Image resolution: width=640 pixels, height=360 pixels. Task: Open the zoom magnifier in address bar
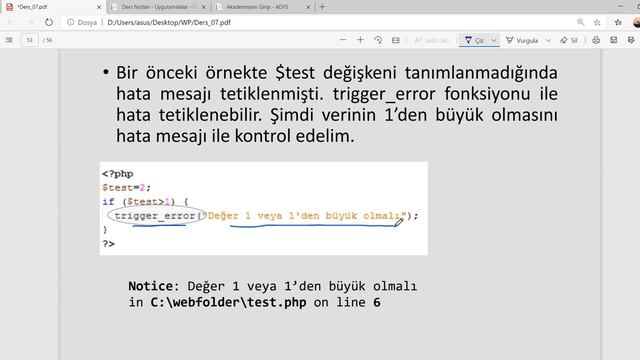click(580, 22)
